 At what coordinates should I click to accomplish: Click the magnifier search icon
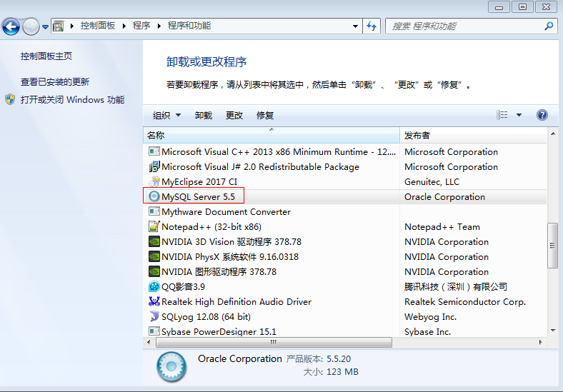coord(549,26)
